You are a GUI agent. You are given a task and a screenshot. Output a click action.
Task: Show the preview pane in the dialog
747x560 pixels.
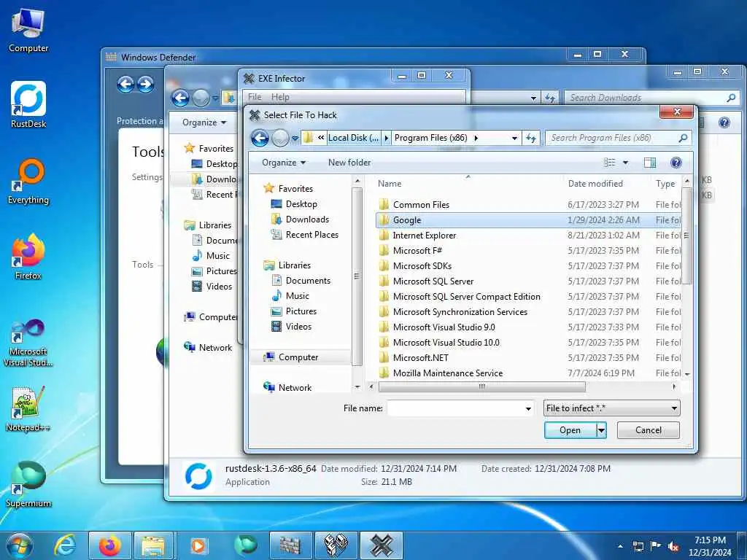[x=650, y=163]
